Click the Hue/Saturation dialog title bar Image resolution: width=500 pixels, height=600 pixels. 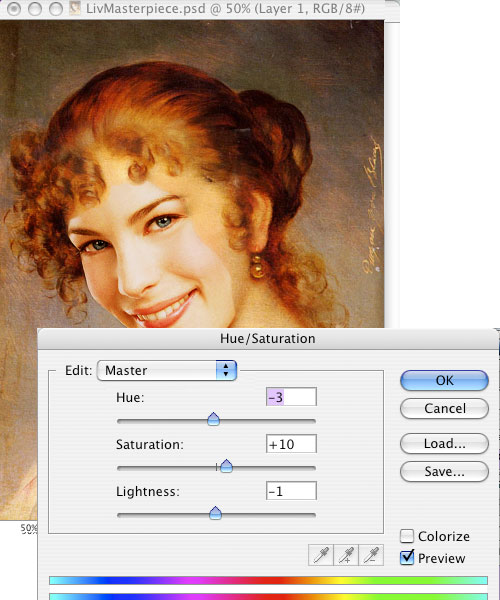(268, 339)
